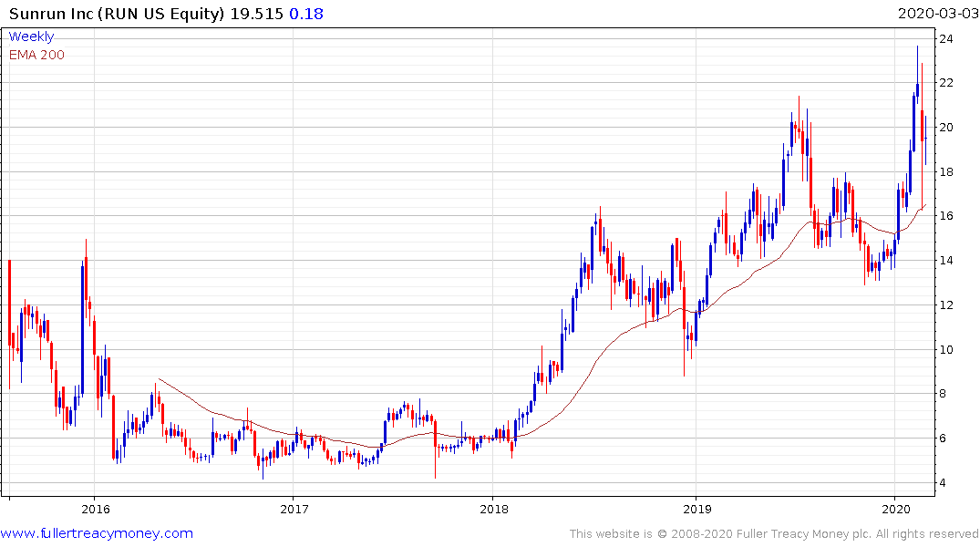Click the 14 price axis label

point(946,261)
